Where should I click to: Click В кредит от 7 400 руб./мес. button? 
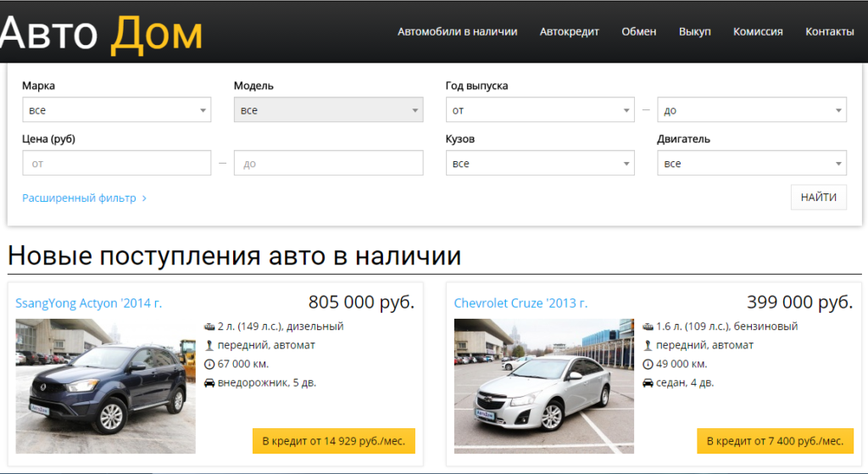775,441
